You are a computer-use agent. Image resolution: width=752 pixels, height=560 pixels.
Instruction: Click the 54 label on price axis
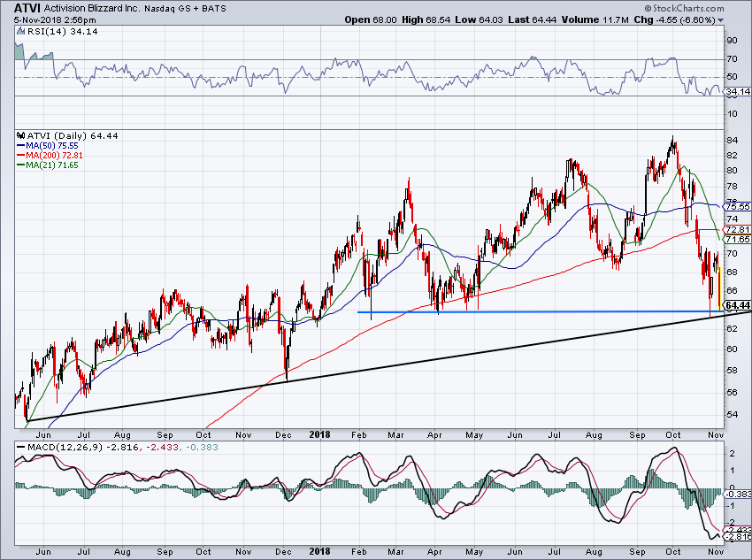point(732,414)
